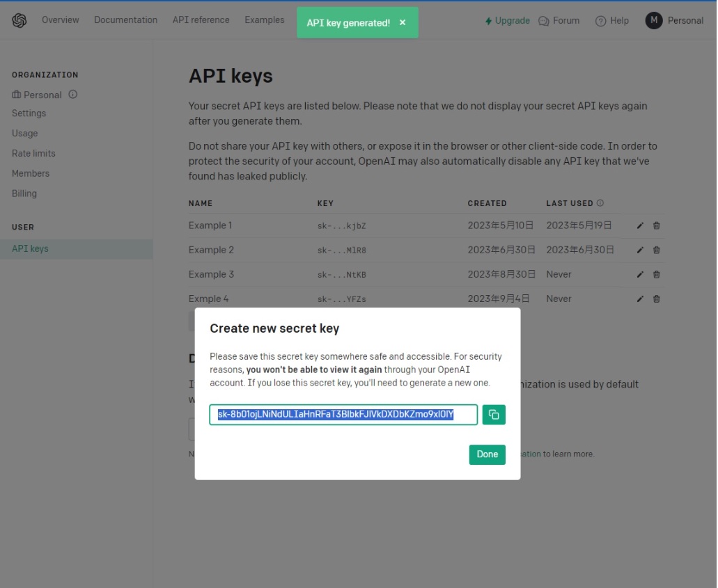Image resolution: width=718 pixels, height=588 pixels.
Task: Open the Forum link
Action: (559, 21)
